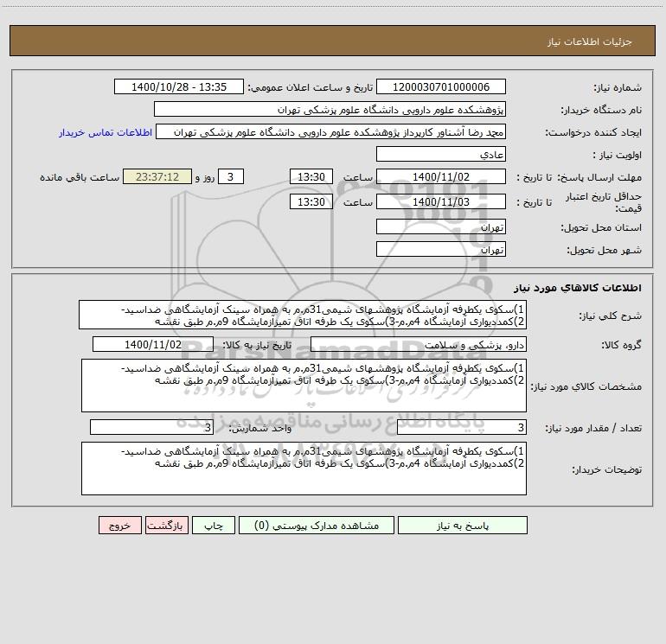Screen dimensions: 666x644
Task: Click the گروه کالا label
Action: [x=621, y=345]
